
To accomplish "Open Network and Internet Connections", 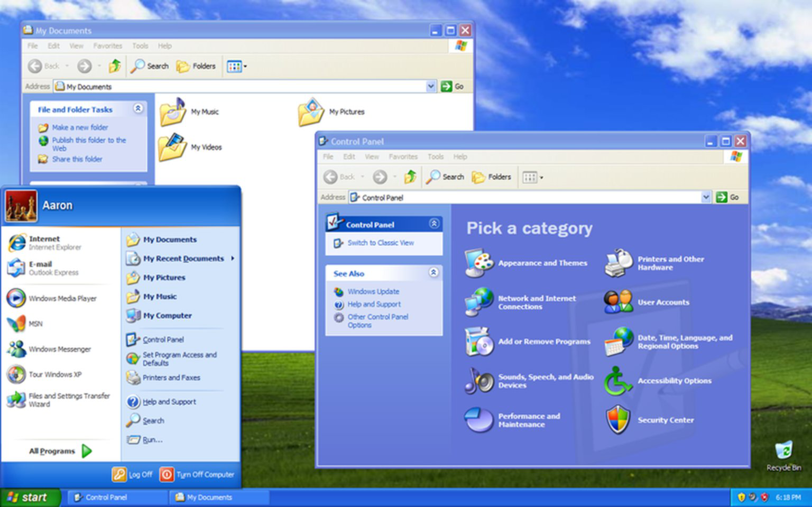I will pos(537,302).
